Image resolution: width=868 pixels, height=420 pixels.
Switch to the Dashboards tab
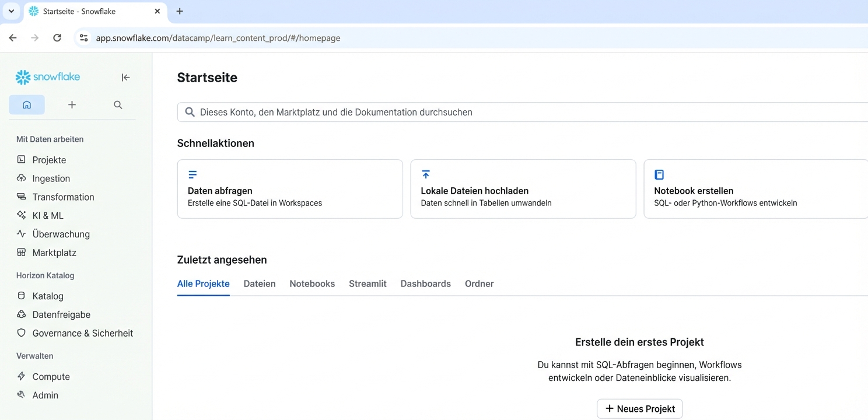tap(425, 283)
